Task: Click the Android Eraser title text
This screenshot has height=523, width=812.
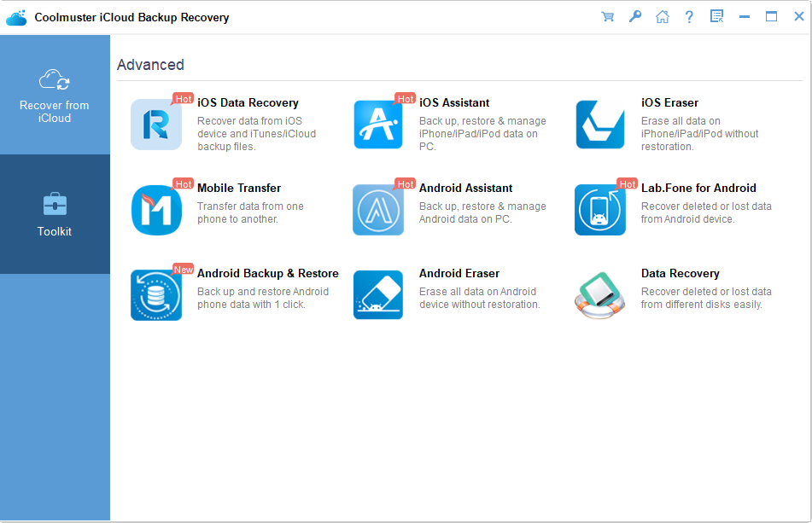Action: click(459, 273)
